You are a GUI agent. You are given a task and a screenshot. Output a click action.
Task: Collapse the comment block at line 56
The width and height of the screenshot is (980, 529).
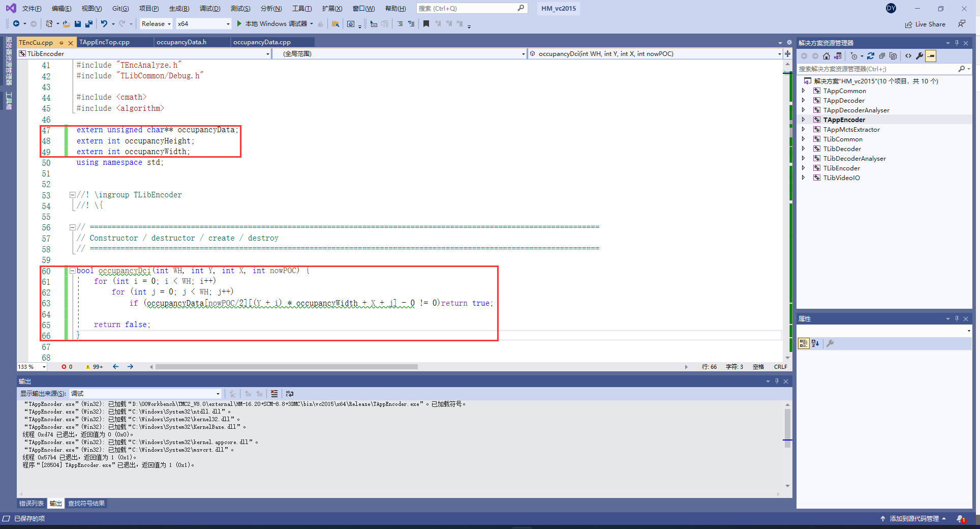(72, 227)
